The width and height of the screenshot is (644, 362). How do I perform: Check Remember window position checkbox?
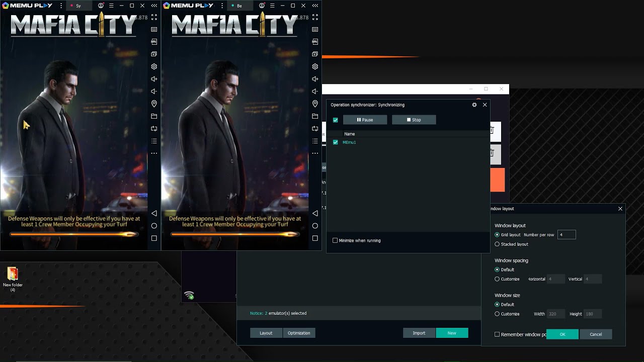(497, 334)
